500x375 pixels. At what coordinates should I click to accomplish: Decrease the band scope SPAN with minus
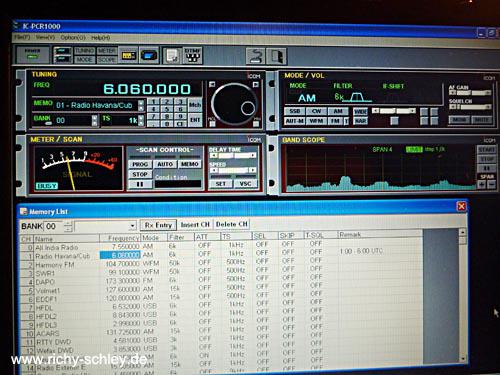(492, 184)
